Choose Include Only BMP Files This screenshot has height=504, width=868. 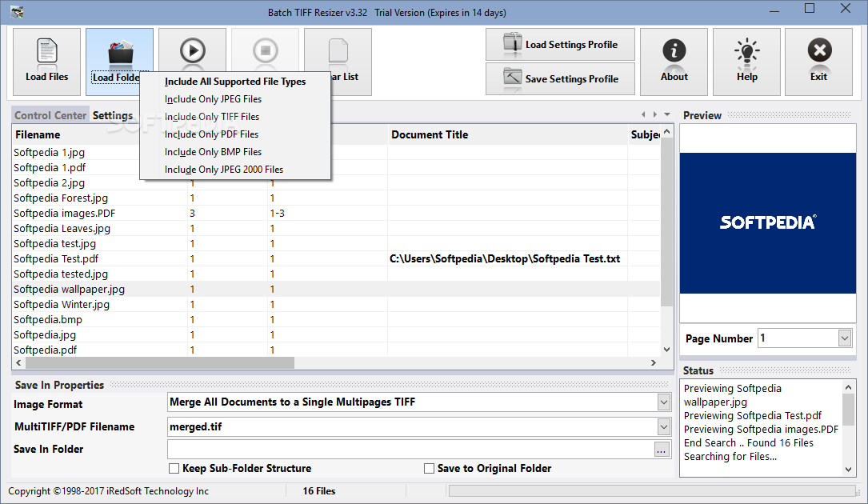coord(235,152)
